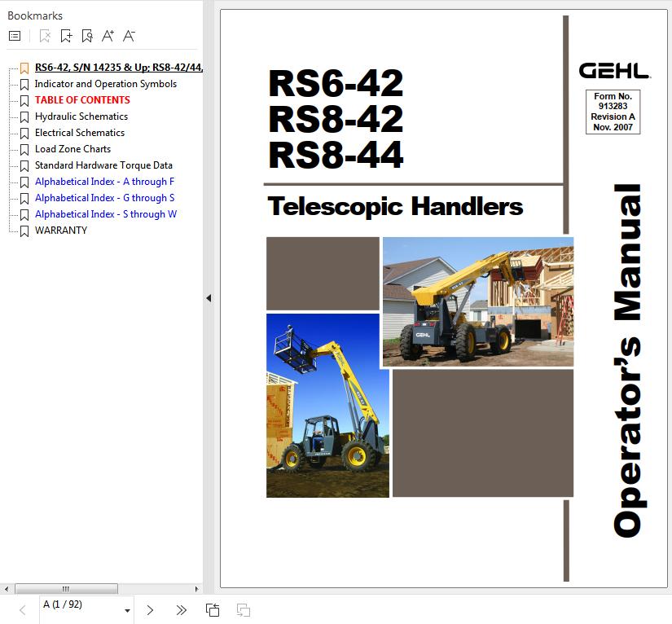This screenshot has width=672, height=624.
Task: Select the WARRANTY bookmark
Action: pos(60,231)
